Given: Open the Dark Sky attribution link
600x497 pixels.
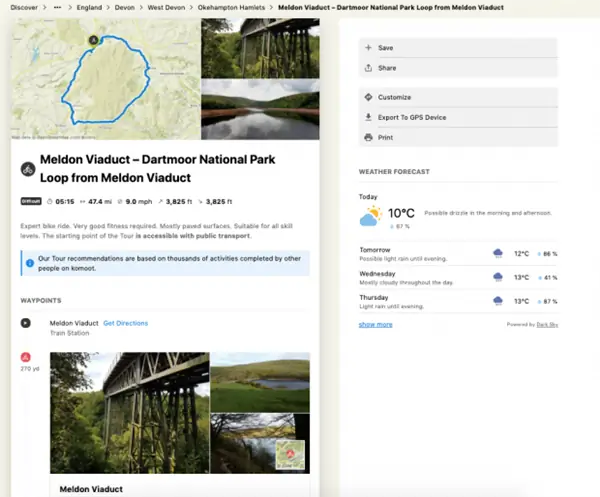Looking at the screenshot, I should click(547, 324).
